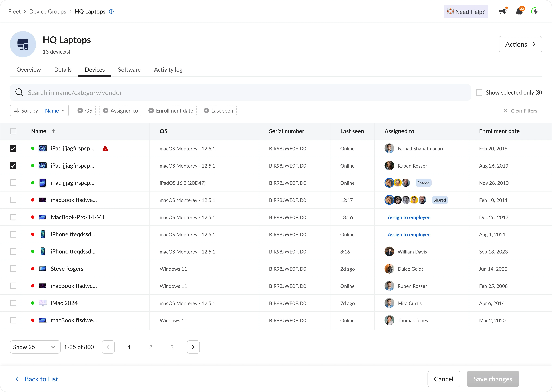Click Assign to employee for MacBook-Pro-14-M1

[409, 217]
